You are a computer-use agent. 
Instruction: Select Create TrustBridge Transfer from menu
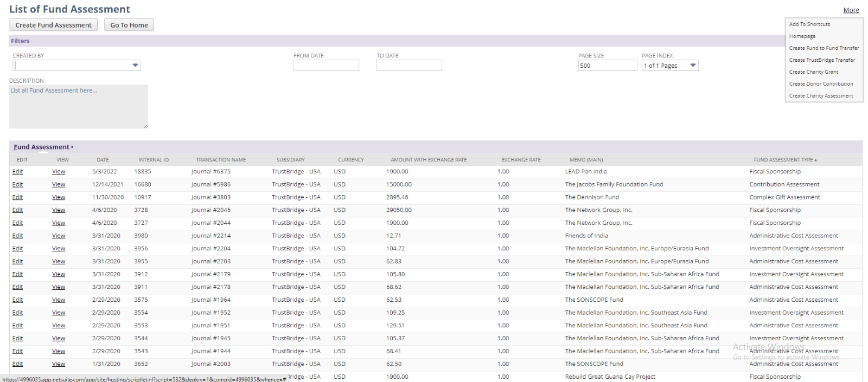point(821,60)
